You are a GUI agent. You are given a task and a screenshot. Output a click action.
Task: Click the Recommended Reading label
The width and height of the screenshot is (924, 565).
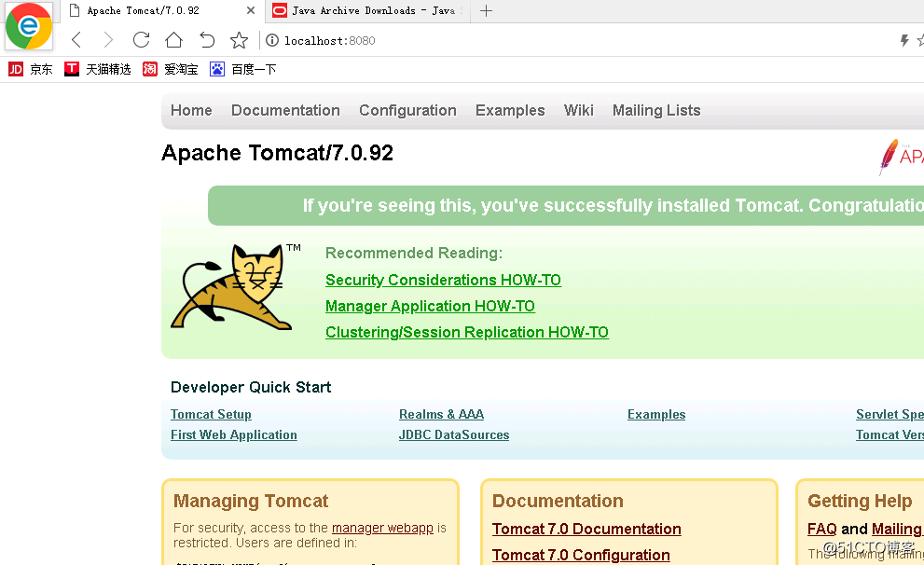pos(414,254)
